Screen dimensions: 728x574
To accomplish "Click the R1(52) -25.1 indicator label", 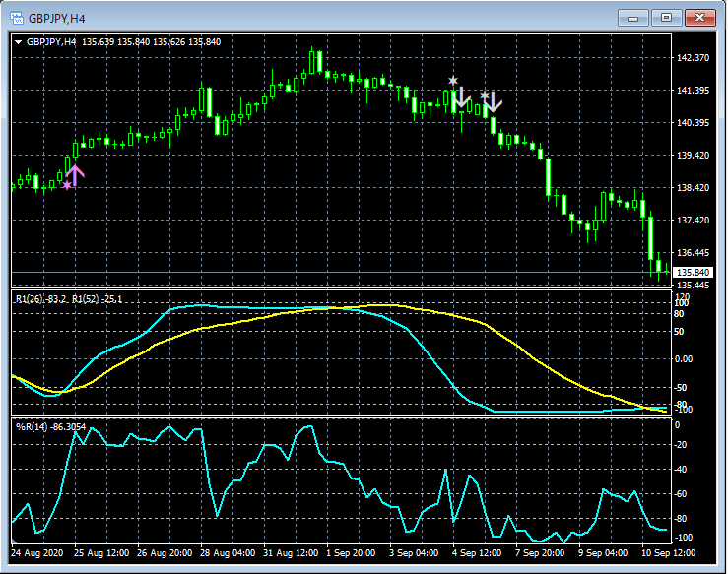I will [98, 299].
